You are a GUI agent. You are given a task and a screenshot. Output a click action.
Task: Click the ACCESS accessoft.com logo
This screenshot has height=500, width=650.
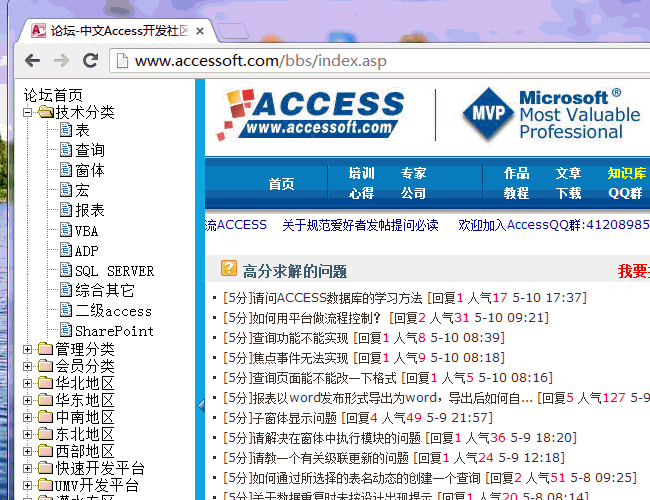click(x=310, y=114)
